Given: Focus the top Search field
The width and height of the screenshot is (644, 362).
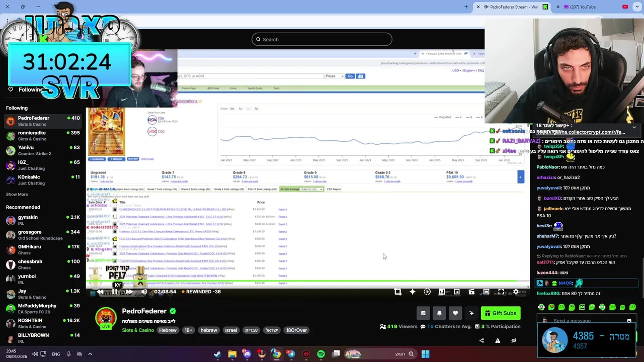Looking at the screenshot, I should click(x=322, y=39).
